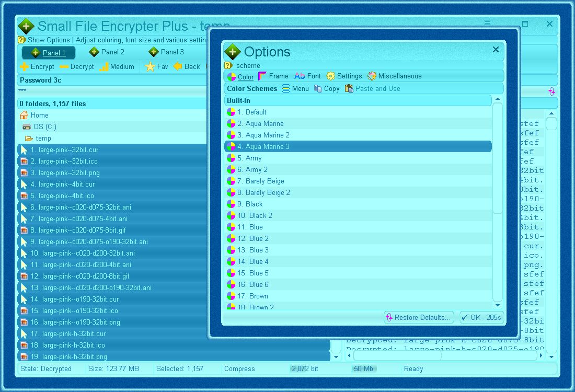The width and height of the screenshot is (575, 392).
Task: Switch to Panel 1 in main window
Action: (x=49, y=53)
